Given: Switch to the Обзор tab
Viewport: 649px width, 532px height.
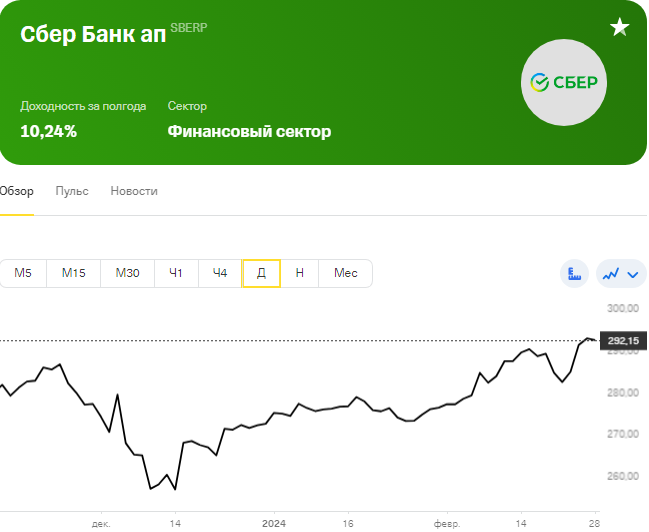Looking at the screenshot, I should click(17, 191).
